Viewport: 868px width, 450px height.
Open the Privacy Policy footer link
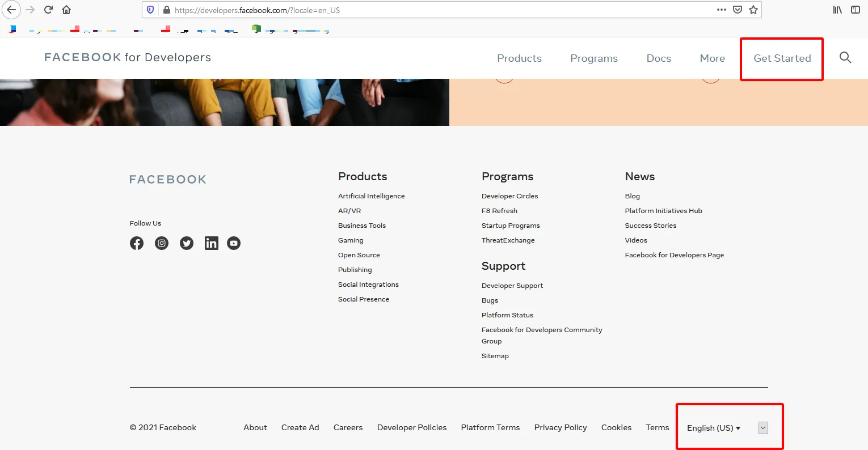click(560, 427)
